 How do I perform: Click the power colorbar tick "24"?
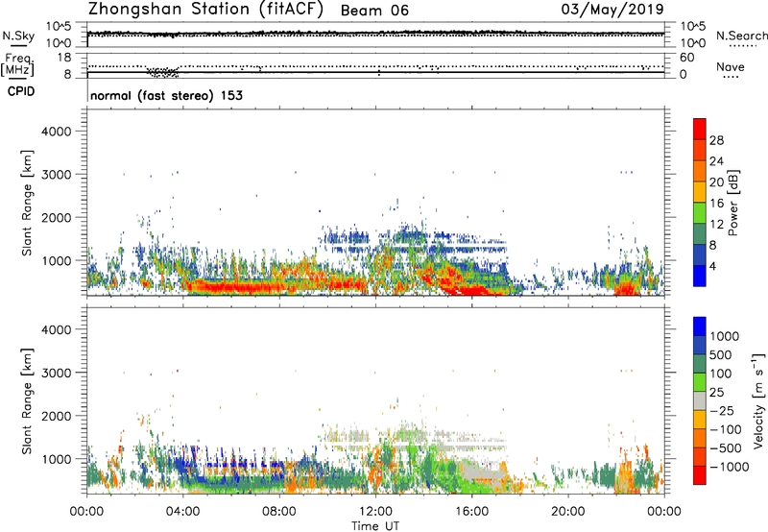click(x=716, y=161)
